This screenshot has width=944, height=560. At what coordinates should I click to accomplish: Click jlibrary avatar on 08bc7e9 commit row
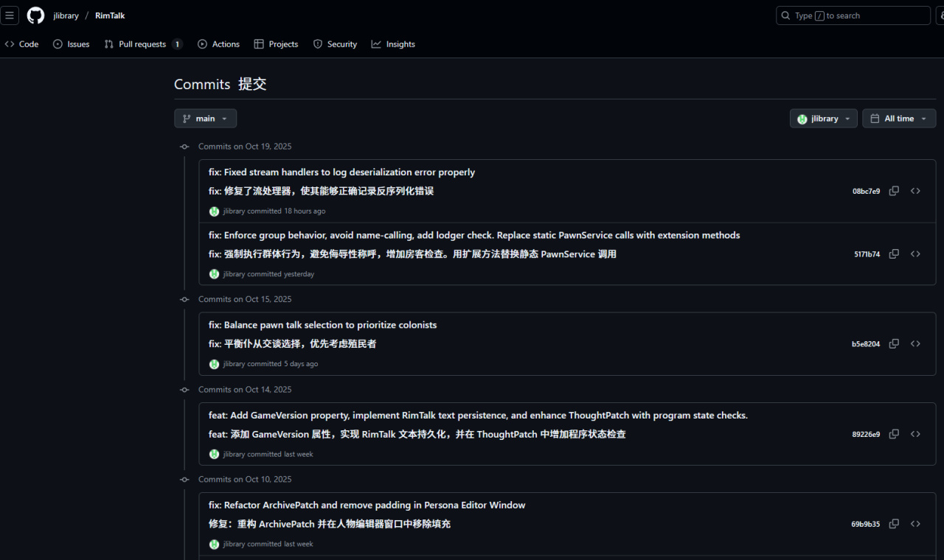point(214,211)
